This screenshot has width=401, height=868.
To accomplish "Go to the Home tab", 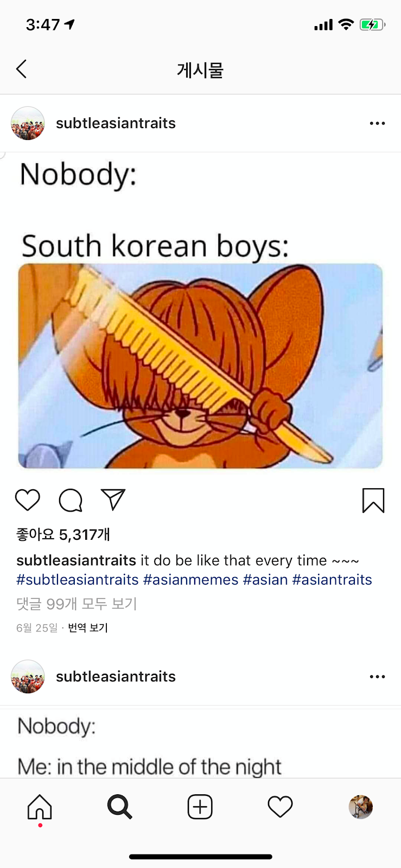I will coord(40,807).
